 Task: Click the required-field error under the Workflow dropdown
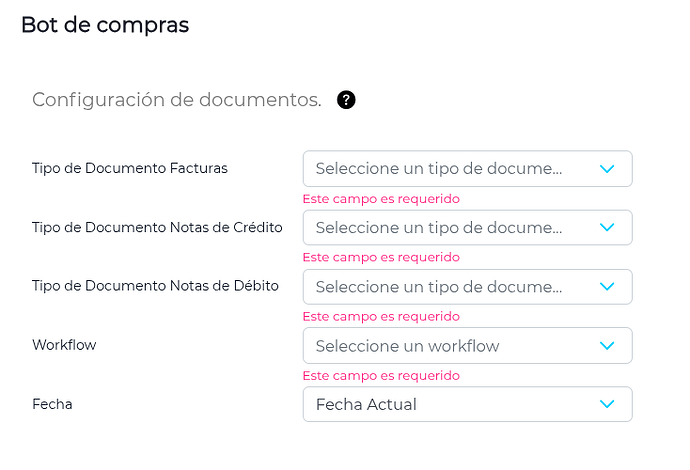pyautogui.click(x=381, y=376)
